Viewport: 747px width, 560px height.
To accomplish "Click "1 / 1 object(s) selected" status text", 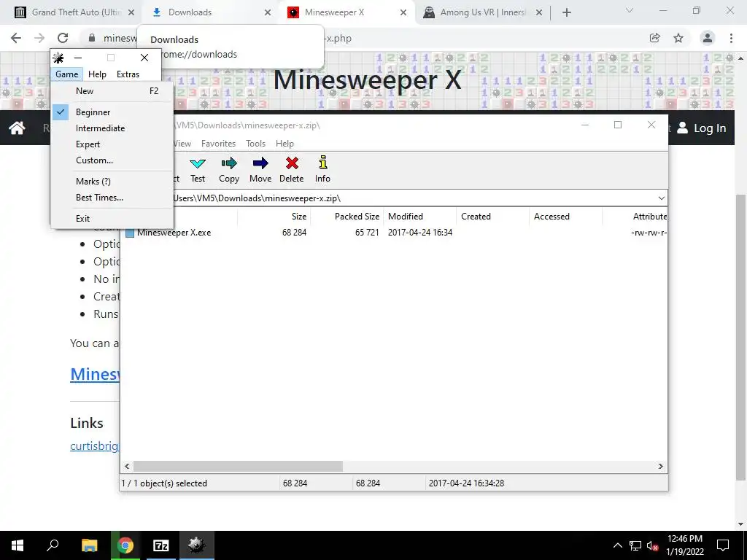I will 164,483.
